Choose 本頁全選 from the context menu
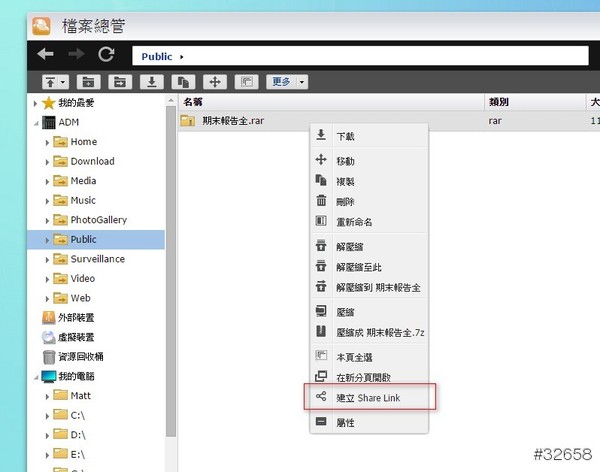The image size is (600, 472). (x=369, y=357)
